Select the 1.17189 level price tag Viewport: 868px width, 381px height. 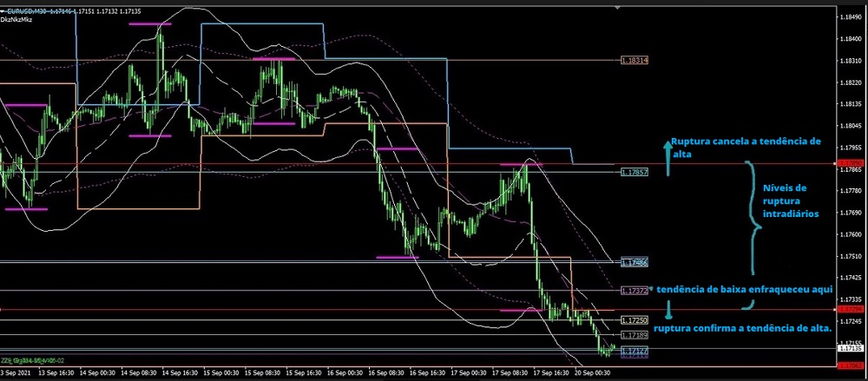[x=635, y=334]
